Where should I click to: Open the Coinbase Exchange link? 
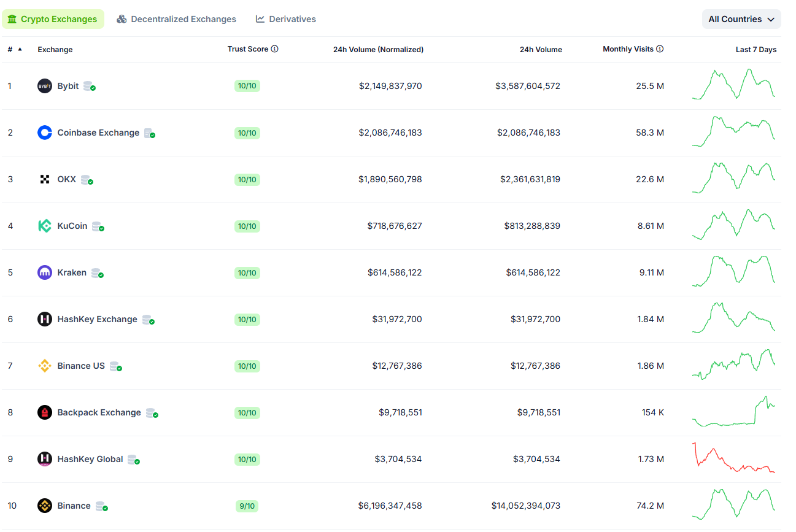tap(98, 133)
